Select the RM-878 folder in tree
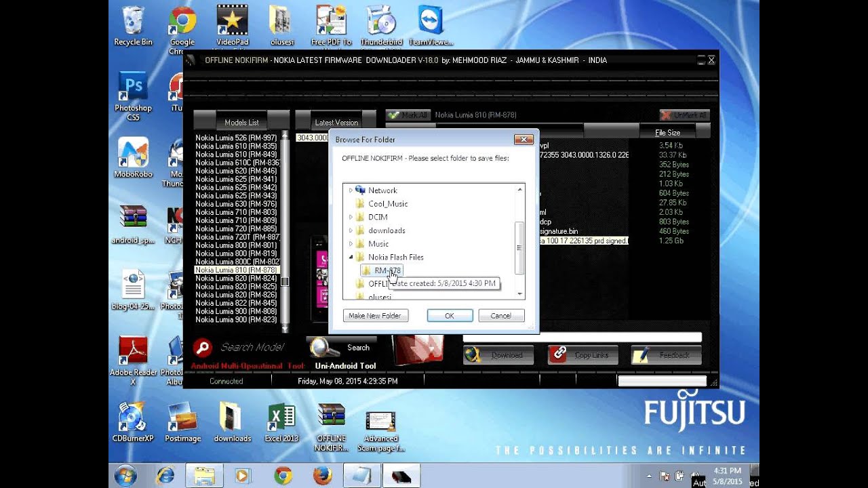The width and height of the screenshot is (868, 488). click(x=387, y=270)
